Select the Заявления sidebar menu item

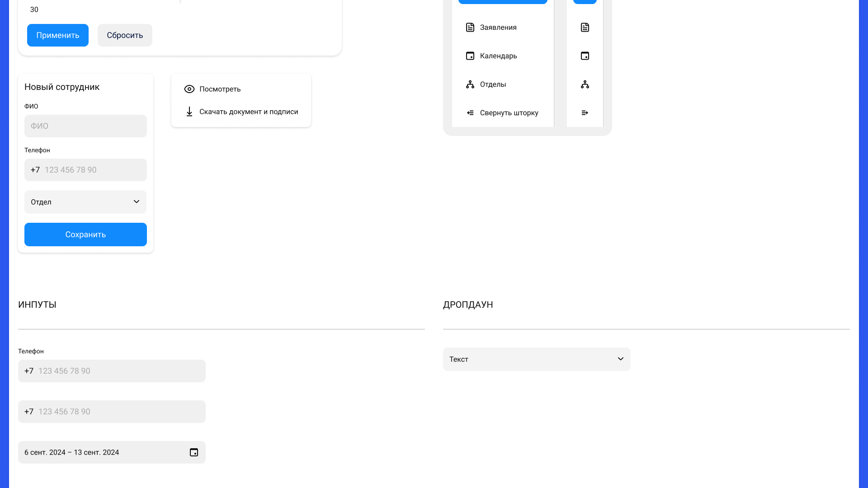497,27
